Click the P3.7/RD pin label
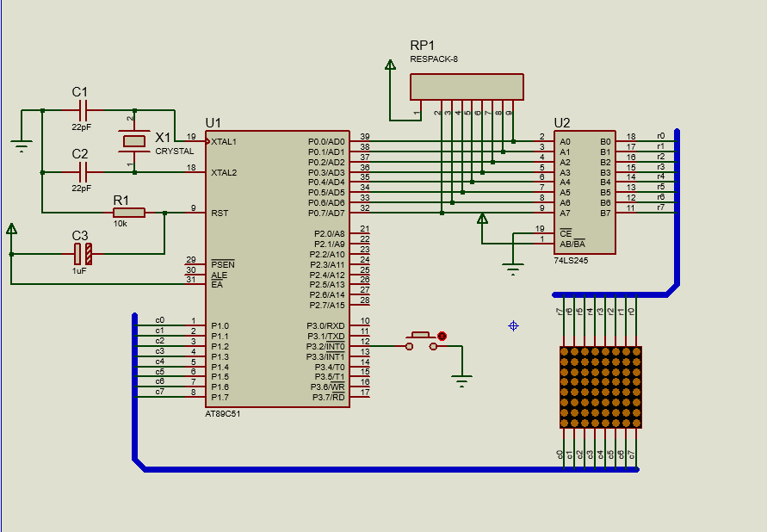This screenshot has width=767, height=532. [329, 397]
